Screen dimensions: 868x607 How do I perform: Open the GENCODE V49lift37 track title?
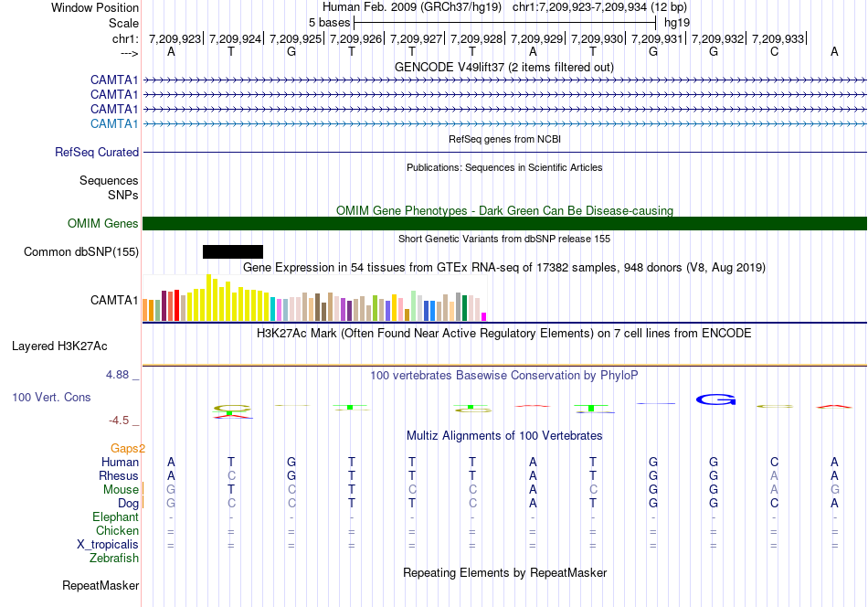pyautogui.click(x=503, y=67)
